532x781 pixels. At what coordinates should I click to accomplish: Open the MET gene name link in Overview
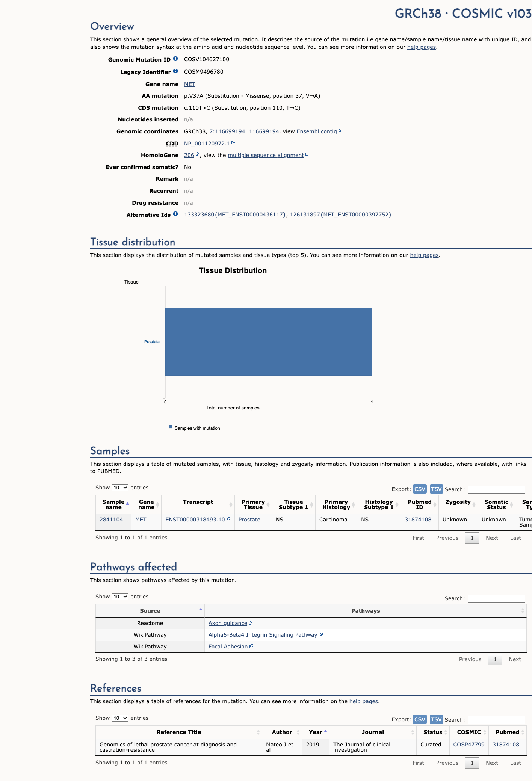coord(190,84)
